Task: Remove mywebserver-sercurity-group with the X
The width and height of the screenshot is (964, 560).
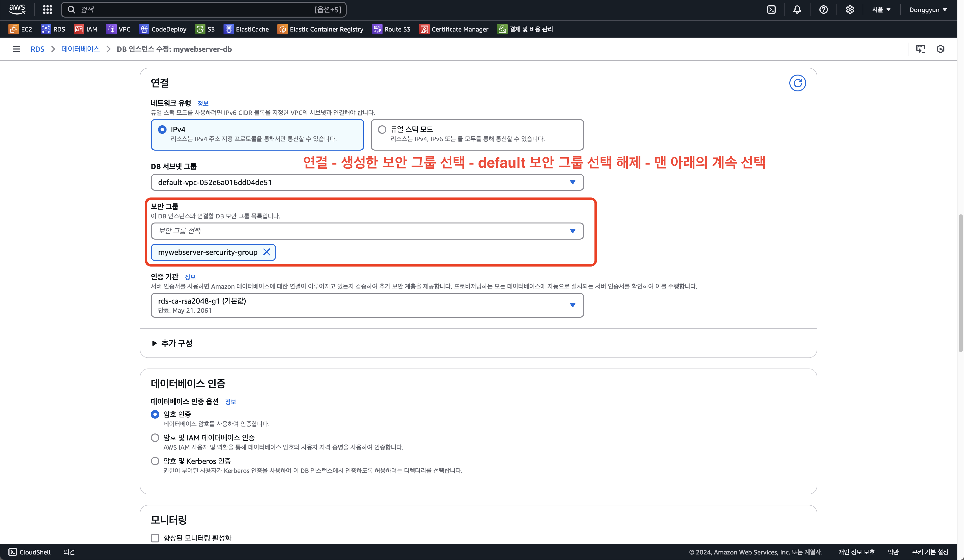Action: click(267, 252)
